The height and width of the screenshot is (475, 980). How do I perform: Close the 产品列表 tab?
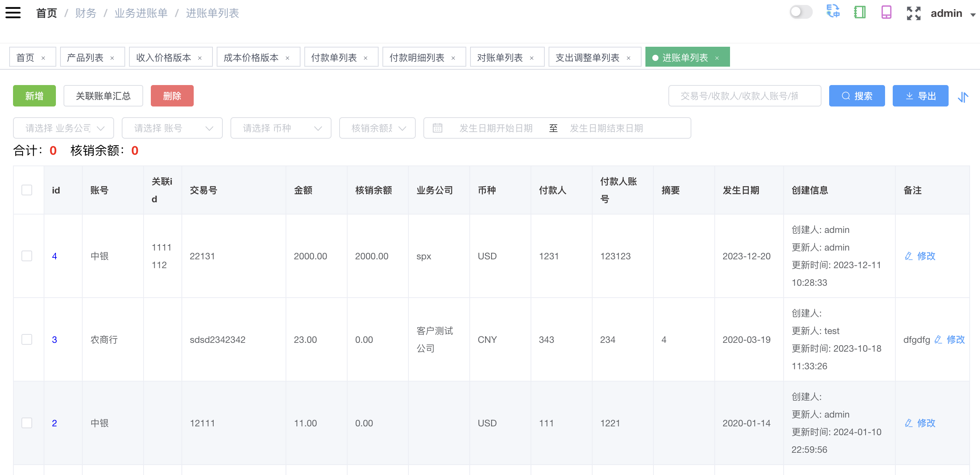[x=112, y=58]
